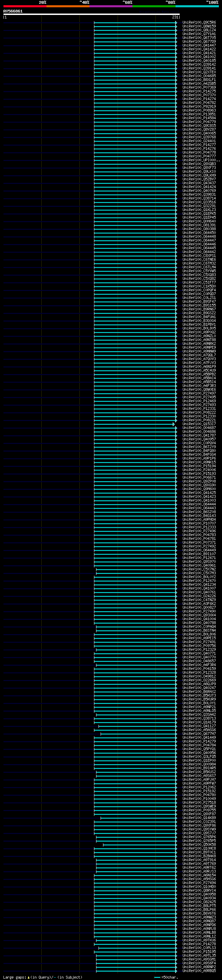Click the AV566861 query label
Viewport: 222px width, 980px height.
pyautogui.click(x=13, y=11)
